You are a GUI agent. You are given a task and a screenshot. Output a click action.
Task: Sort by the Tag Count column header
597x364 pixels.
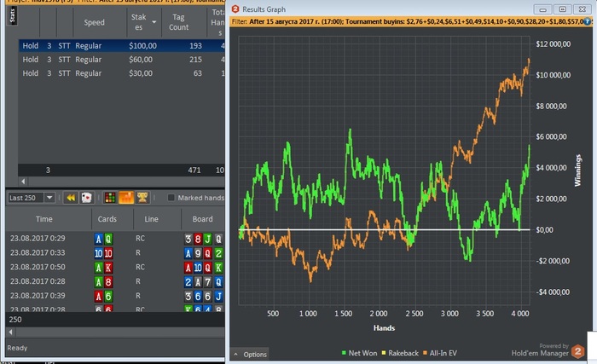click(x=178, y=22)
